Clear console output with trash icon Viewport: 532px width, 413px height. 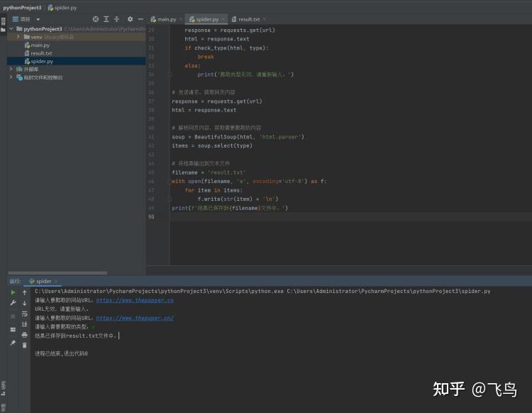24,345
